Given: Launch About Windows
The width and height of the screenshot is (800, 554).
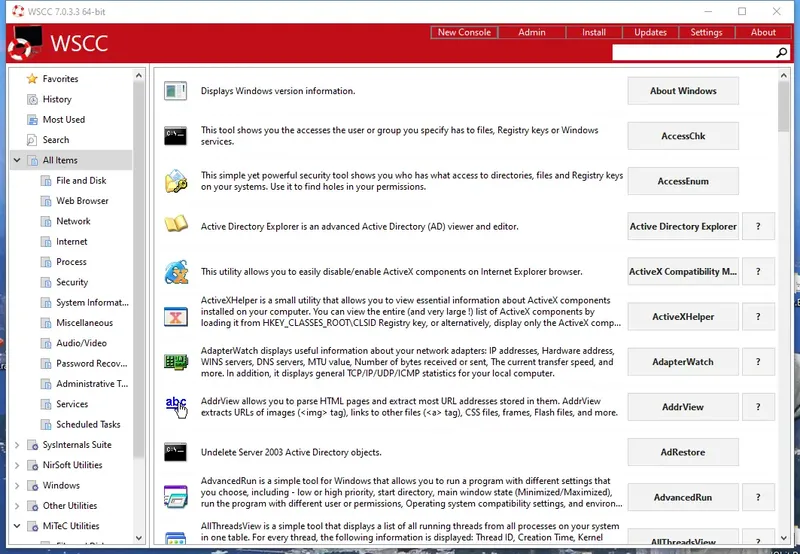Looking at the screenshot, I should [683, 91].
